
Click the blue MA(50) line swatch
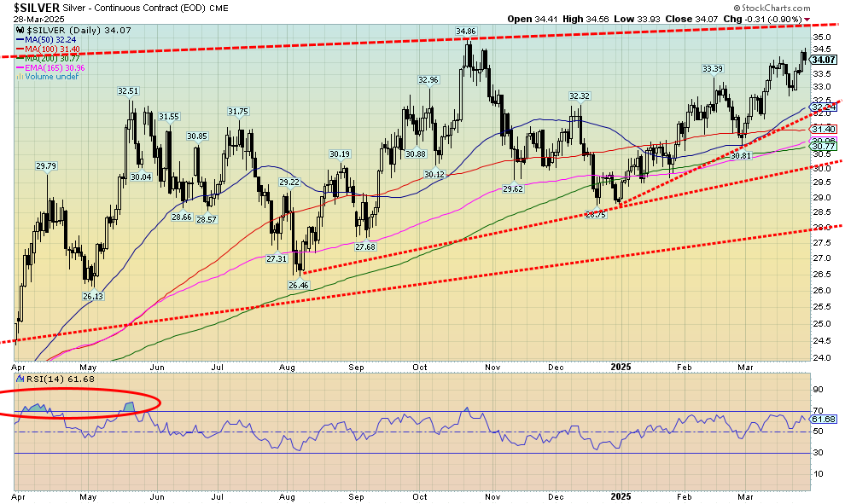20,40
